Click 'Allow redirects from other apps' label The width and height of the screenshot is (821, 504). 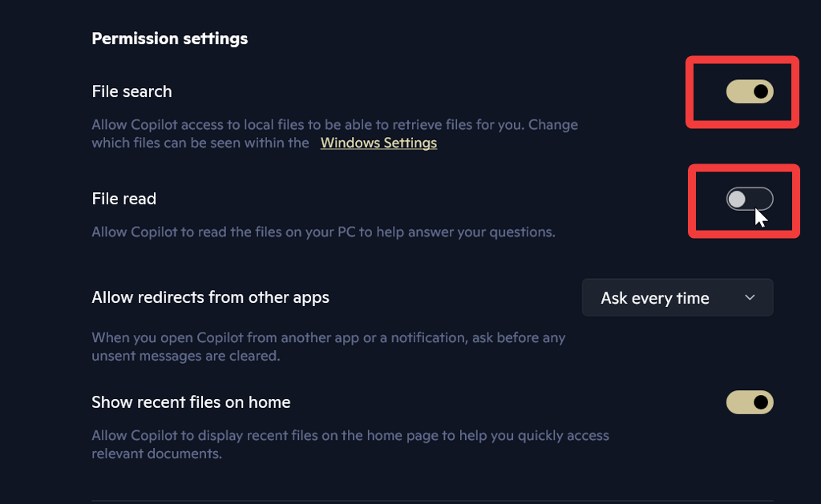[210, 297]
